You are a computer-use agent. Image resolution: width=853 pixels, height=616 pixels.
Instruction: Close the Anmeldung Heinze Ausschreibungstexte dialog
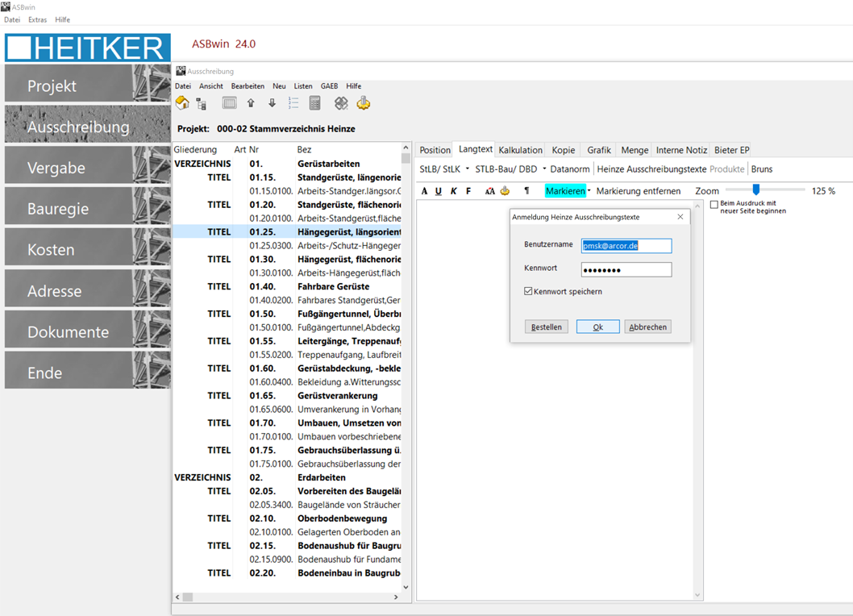pyautogui.click(x=680, y=217)
